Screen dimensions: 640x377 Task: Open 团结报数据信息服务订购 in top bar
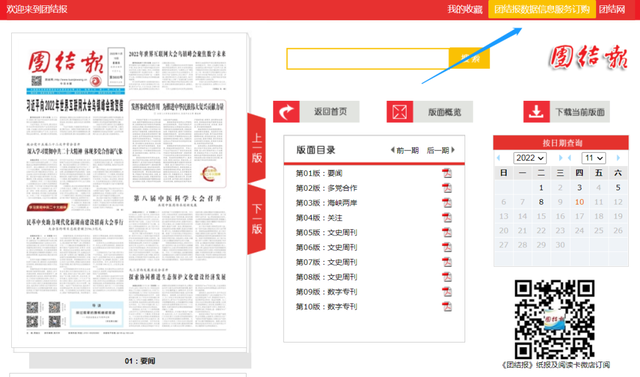click(x=542, y=9)
